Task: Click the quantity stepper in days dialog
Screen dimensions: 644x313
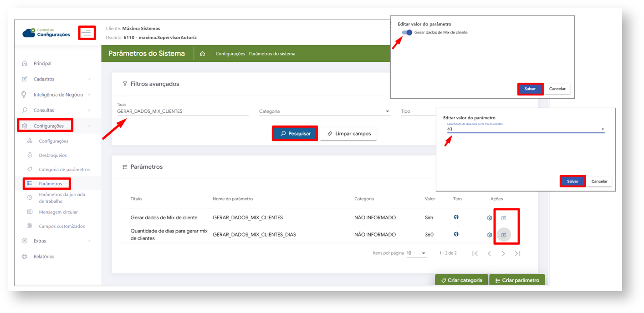Action: point(603,129)
